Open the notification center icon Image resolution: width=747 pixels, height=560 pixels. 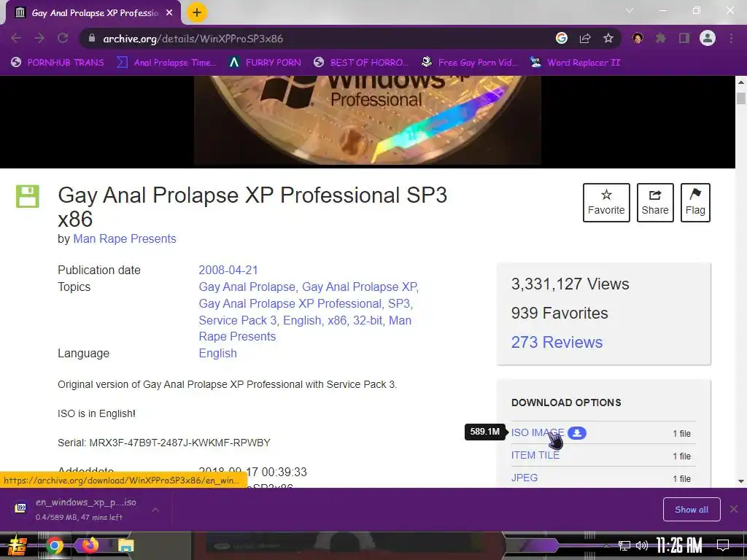click(x=723, y=545)
